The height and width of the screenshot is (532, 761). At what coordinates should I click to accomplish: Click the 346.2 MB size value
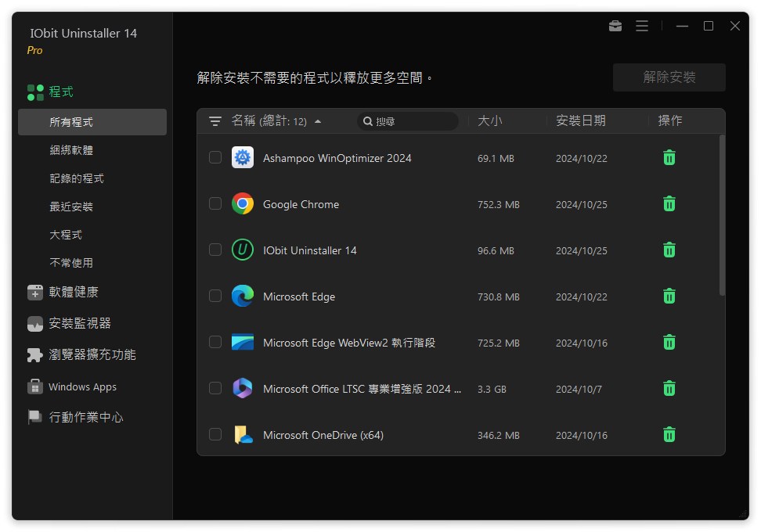(499, 436)
